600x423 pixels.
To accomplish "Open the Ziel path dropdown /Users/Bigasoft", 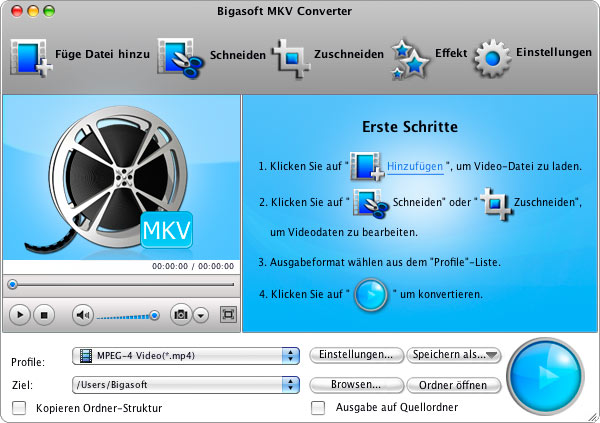I will pos(186,385).
